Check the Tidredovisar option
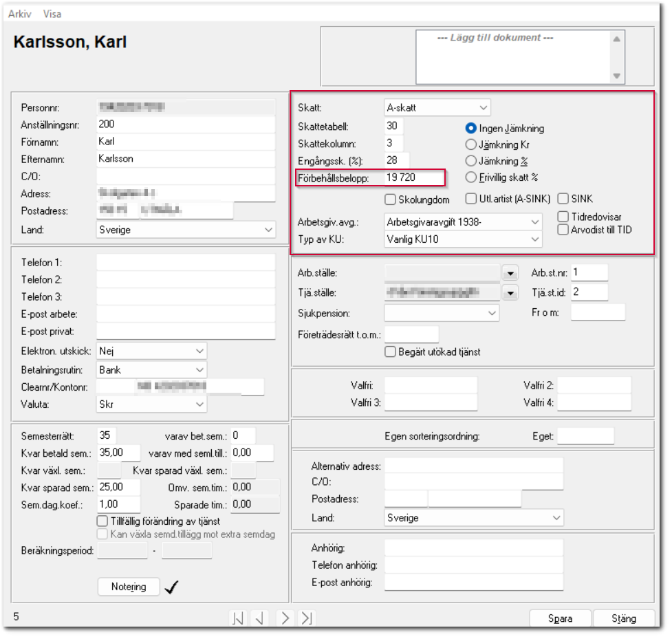 (x=563, y=217)
